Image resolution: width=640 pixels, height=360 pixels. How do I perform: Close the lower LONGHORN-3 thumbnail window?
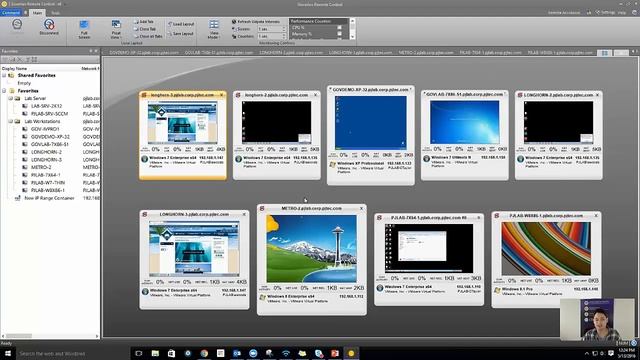[244, 214]
